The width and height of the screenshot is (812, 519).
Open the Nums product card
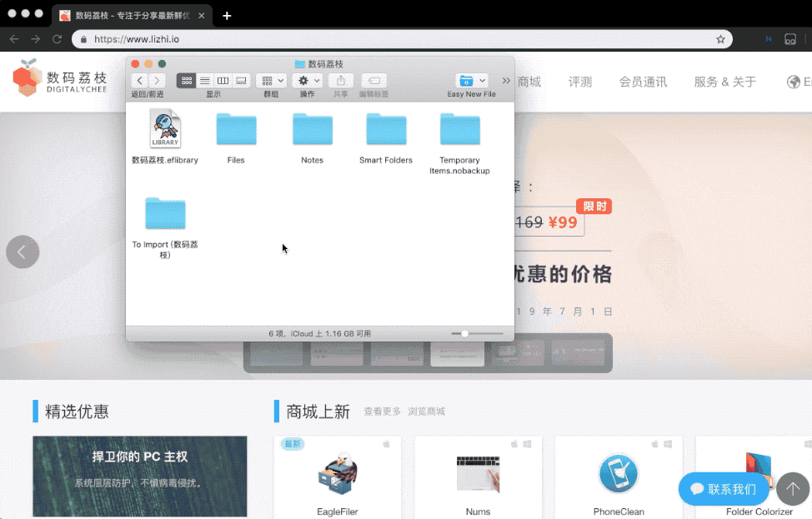pyautogui.click(x=478, y=477)
